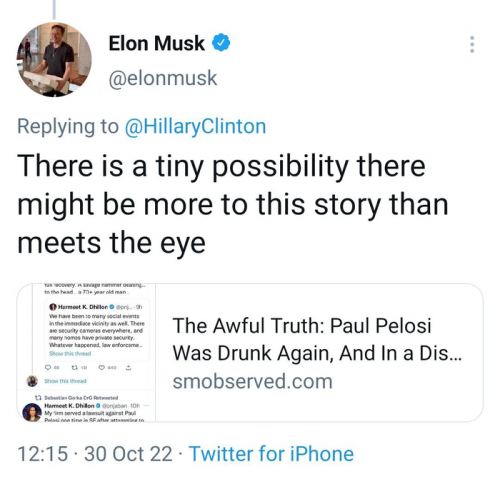Image resolution: width=500 pixels, height=479 pixels.
Task: Open the Elon Musk display name
Action: click(x=156, y=43)
